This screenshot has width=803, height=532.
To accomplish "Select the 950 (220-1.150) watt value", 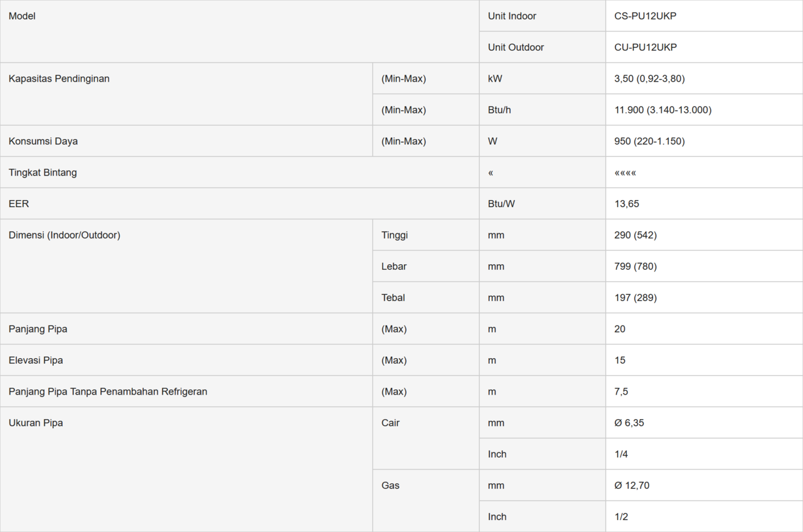I will click(x=649, y=142).
